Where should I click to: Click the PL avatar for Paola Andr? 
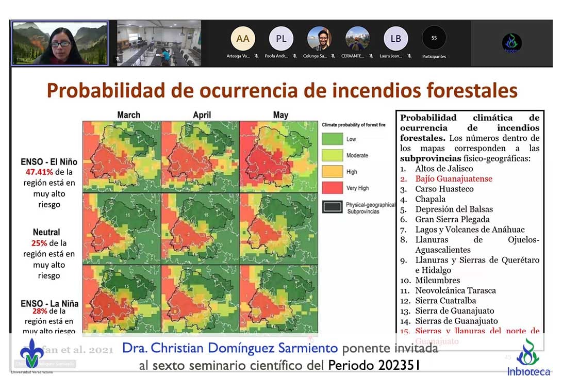point(281,39)
